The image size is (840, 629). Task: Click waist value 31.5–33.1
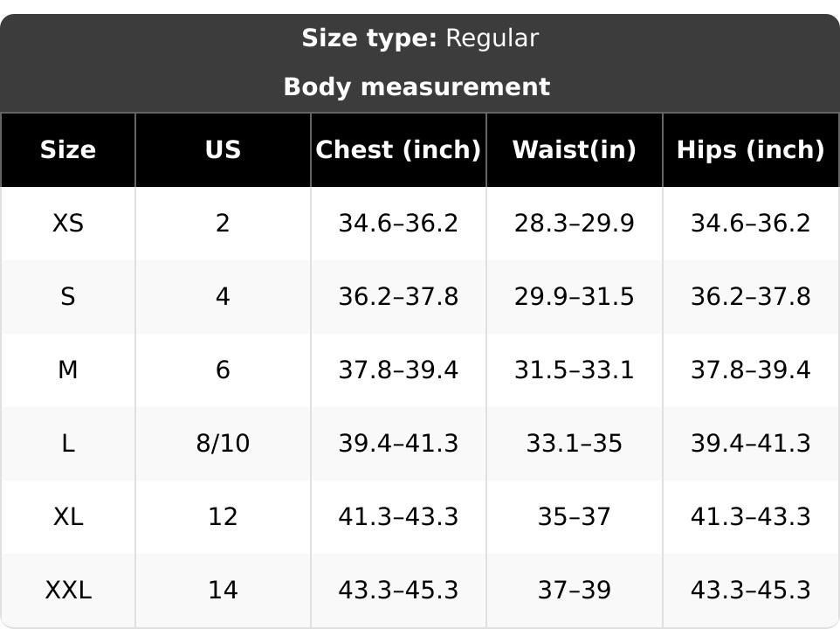[x=575, y=370]
